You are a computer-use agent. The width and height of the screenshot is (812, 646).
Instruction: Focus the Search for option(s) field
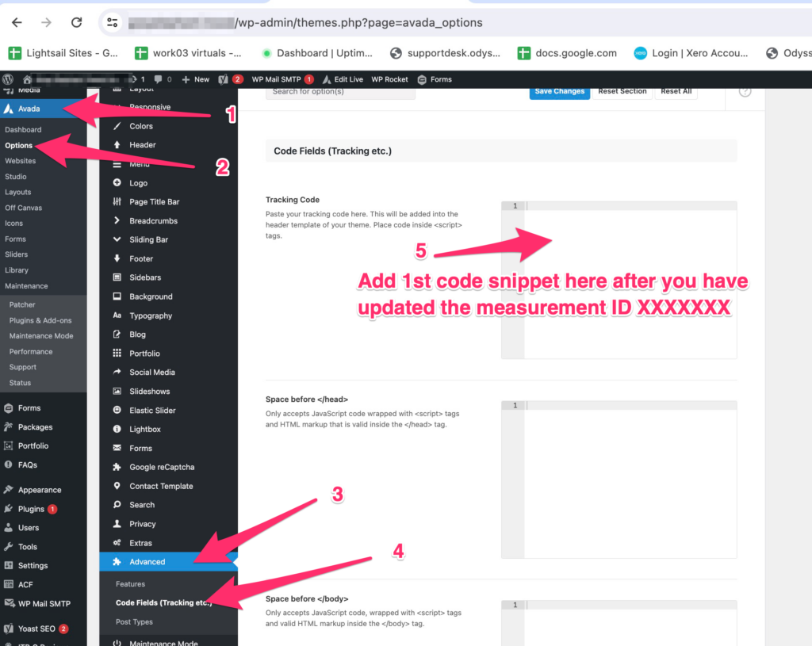pyautogui.click(x=340, y=92)
